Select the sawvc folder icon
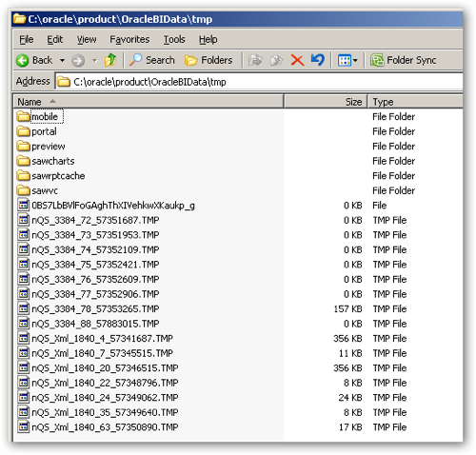Screen dimensions: 476x455 pos(23,190)
